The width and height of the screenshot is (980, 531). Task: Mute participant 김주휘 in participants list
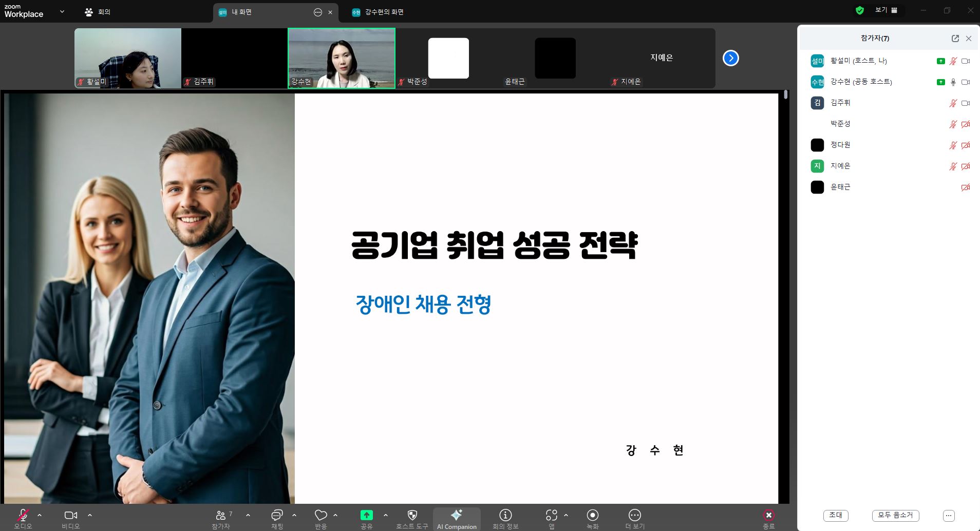(952, 103)
